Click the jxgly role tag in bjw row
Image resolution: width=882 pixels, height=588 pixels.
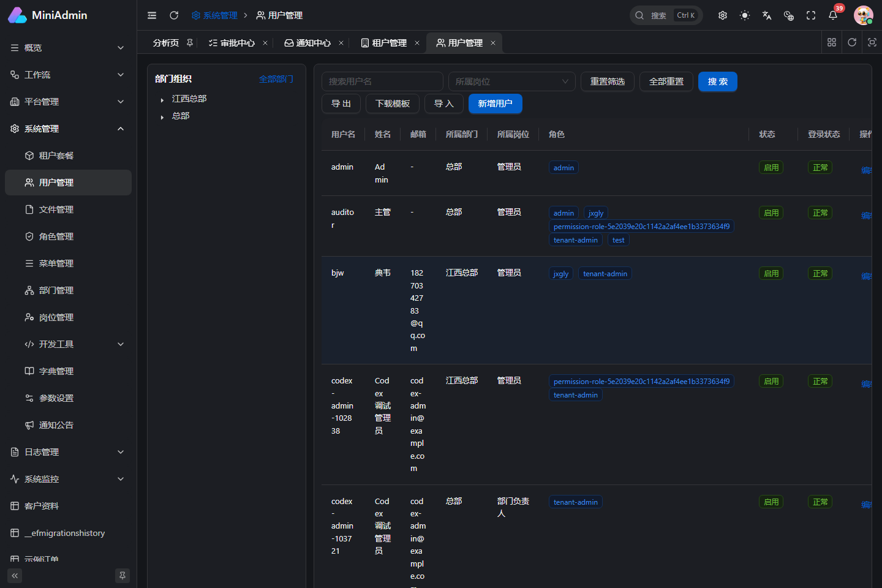point(561,274)
